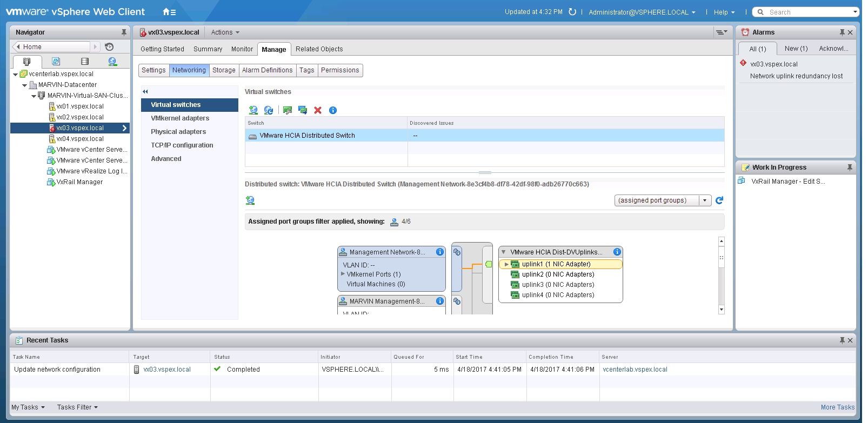Show info for Management Network port group

(440, 252)
